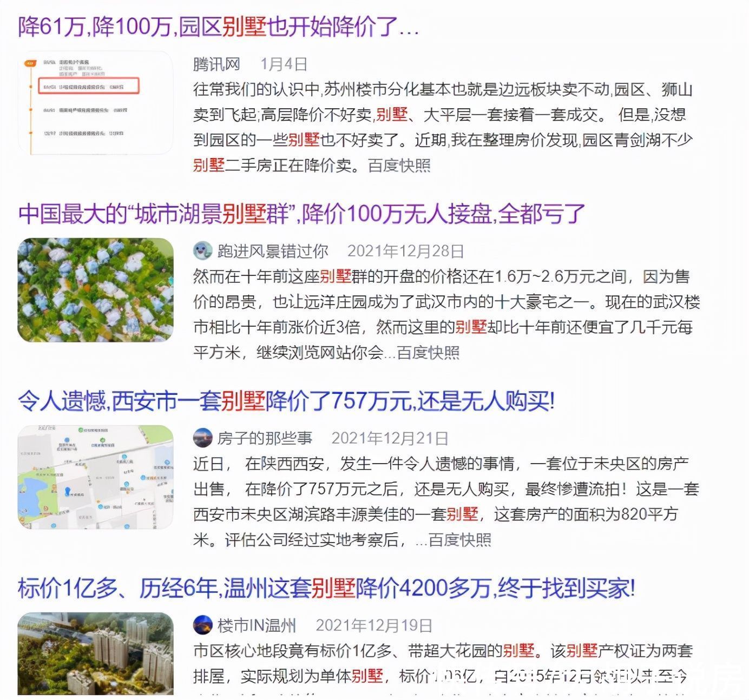Click avatar icon of 楼市IN温州

coord(203,625)
